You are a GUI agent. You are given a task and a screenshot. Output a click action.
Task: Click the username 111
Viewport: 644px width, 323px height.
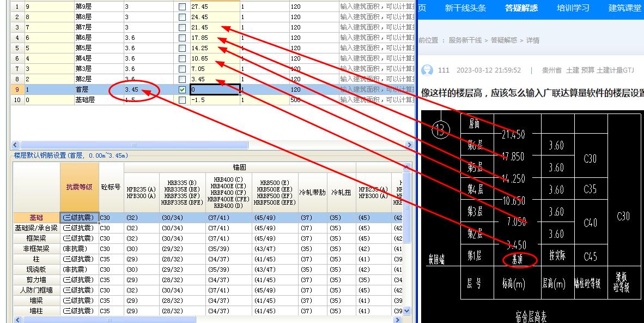tap(443, 70)
